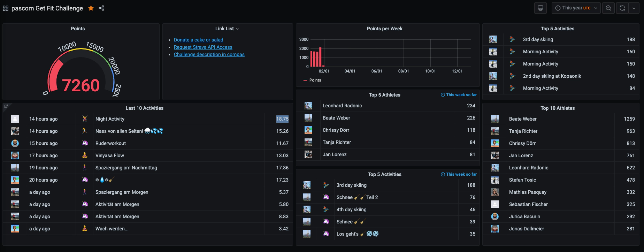Image resolution: width=644 pixels, height=252 pixels.
Task: Click 'Request Strava API Access' link
Action: pos(203,47)
